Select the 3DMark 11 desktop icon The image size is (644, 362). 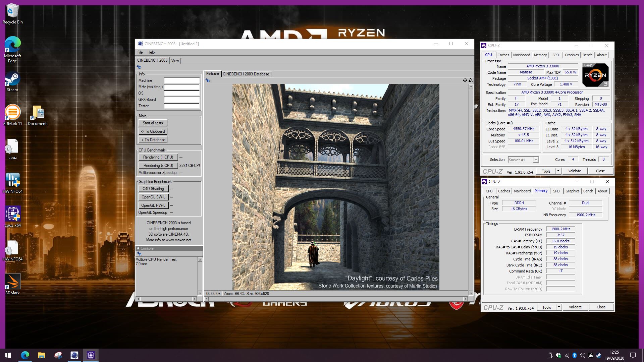(x=12, y=115)
